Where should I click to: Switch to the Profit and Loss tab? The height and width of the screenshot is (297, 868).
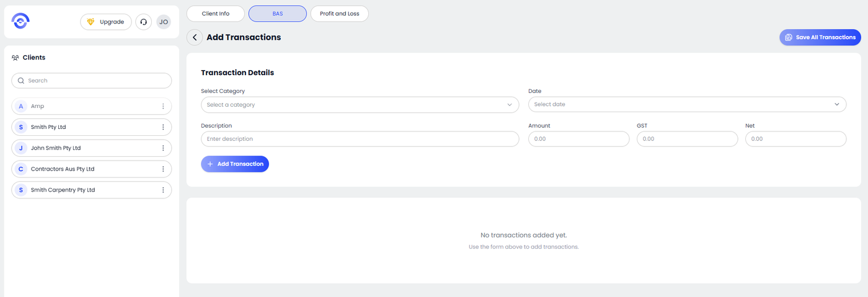point(339,14)
